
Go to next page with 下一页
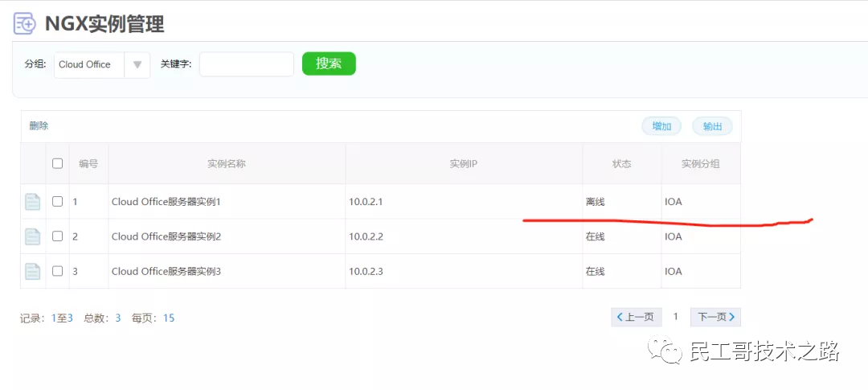(x=716, y=318)
